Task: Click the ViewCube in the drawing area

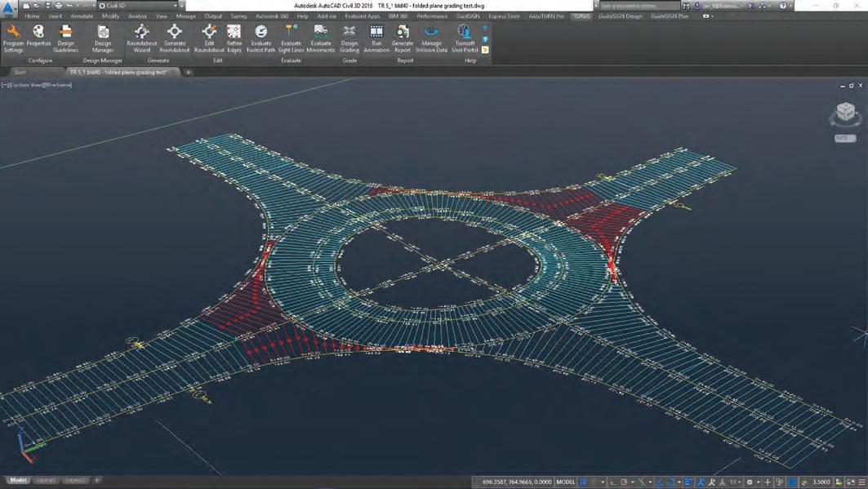Action: tap(845, 113)
